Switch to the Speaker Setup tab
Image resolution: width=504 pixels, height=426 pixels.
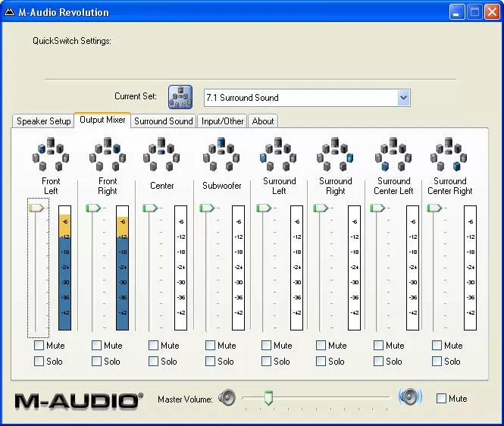click(x=43, y=121)
